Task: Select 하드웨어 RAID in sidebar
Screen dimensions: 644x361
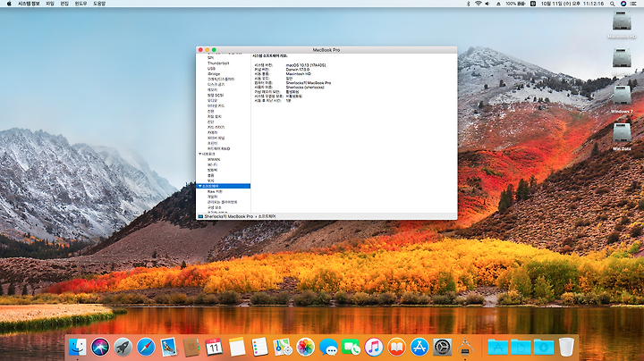Action: click(x=218, y=149)
